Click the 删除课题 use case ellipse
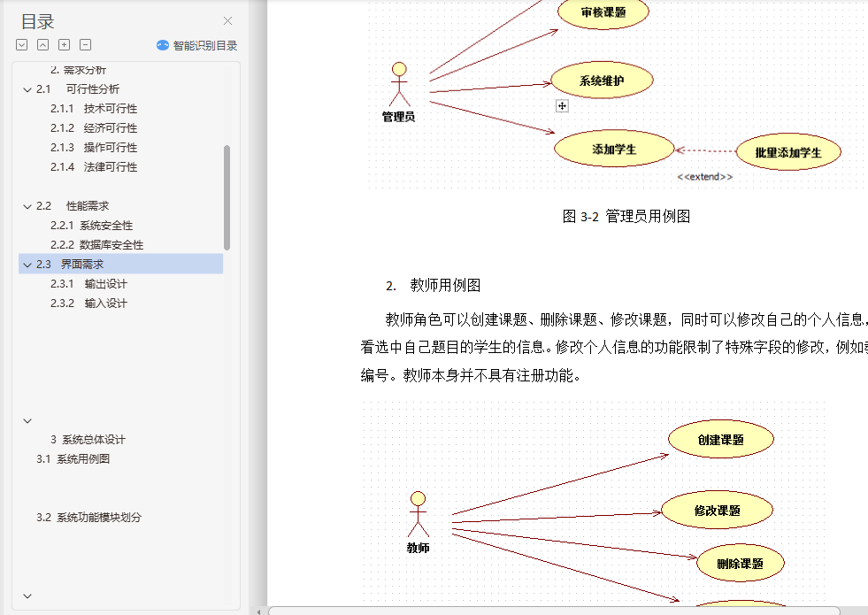The height and width of the screenshot is (615, 868). [x=740, y=564]
